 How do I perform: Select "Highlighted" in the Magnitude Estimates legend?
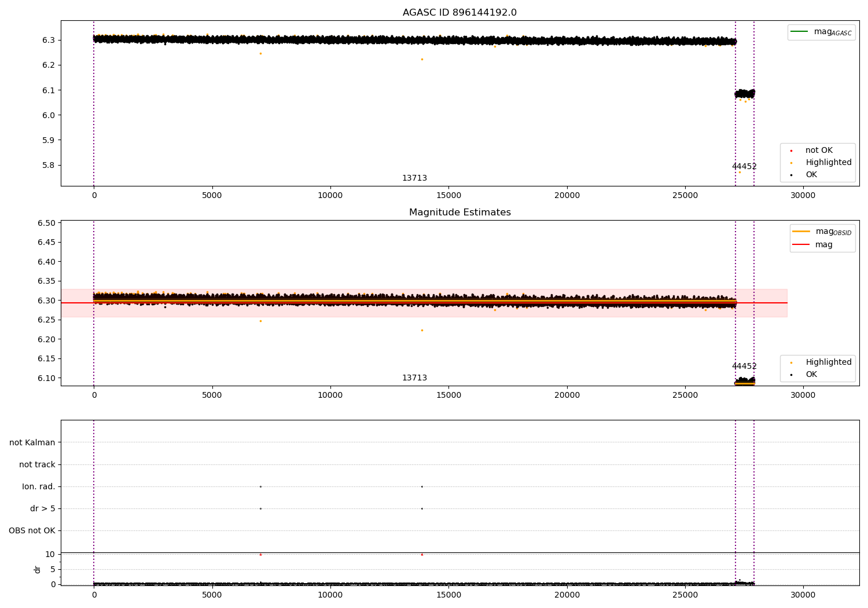tap(829, 362)
